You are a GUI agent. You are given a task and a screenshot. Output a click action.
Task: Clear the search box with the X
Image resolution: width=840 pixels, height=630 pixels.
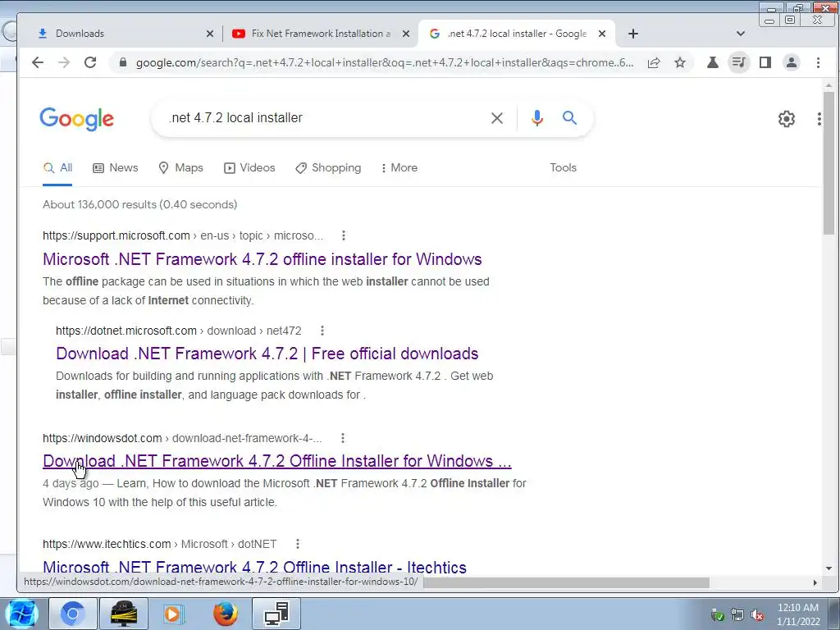coord(497,118)
